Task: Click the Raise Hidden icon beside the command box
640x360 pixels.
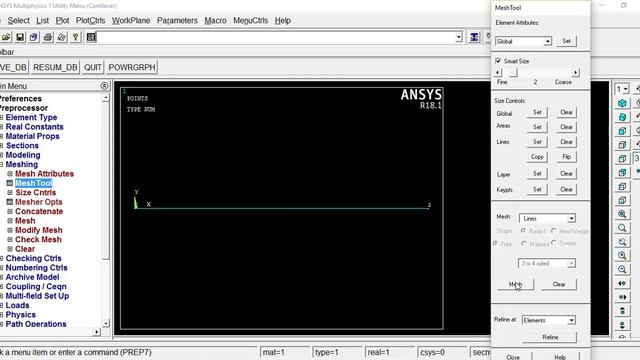Action: [x=91, y=37]
